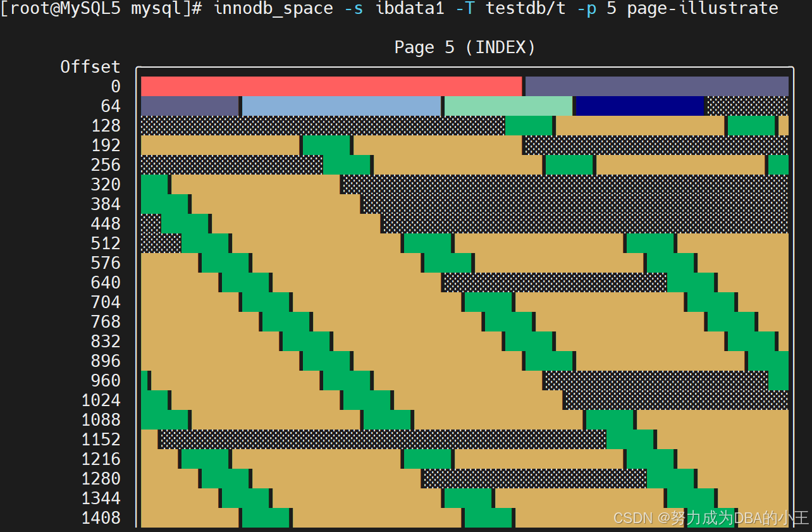Click the Page 5 (INDEX) title
812x532 pixels.
tap(465, 47)
